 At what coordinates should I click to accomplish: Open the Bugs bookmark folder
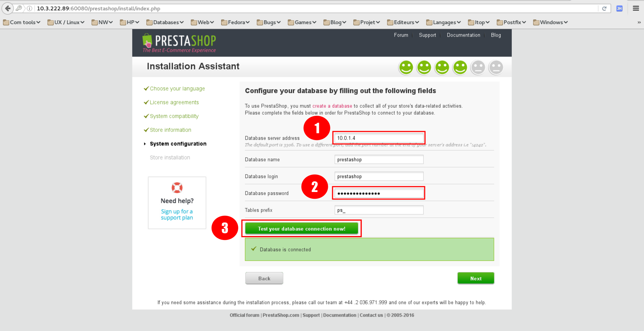coord(269,22)
